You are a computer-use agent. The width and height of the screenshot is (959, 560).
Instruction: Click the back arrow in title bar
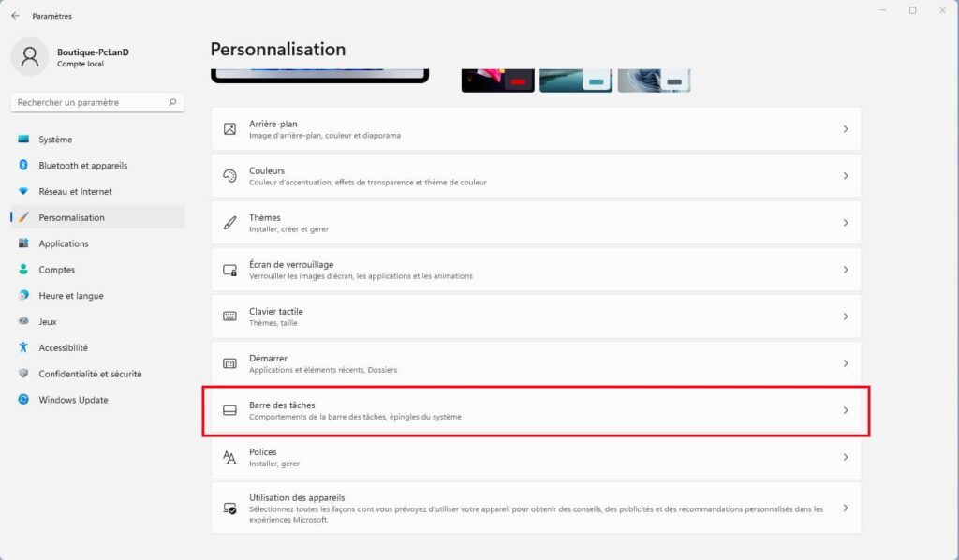click(15, 16)
